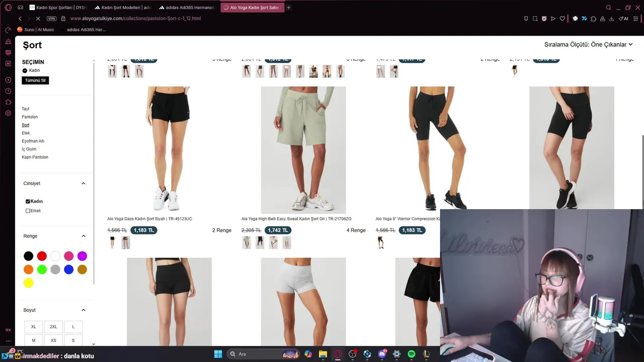Screen dimensions: 644x362
Task: Open Opera tab search magnifier
Action: pos(608,8)
